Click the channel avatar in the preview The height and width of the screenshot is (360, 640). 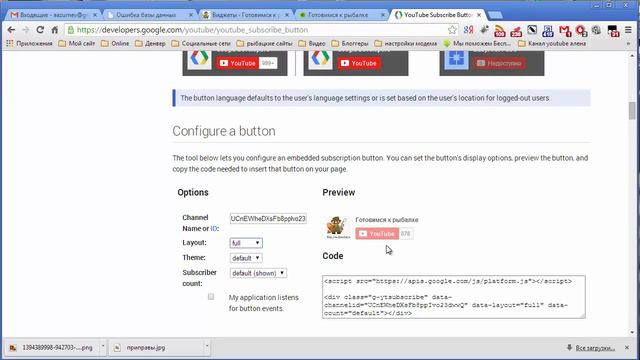338,227
